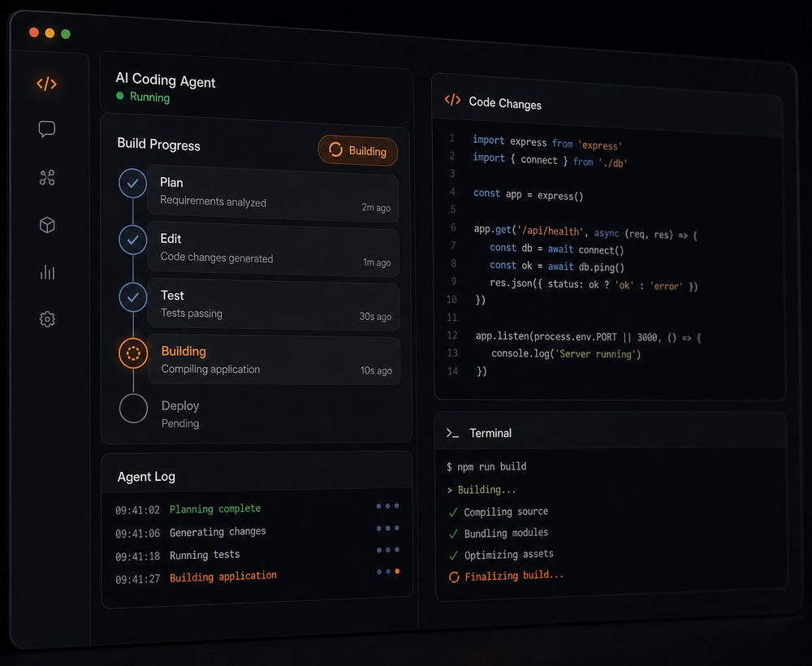
Task: Click the '$ npm run build' terminal line
Action: (x=486, y=467)
